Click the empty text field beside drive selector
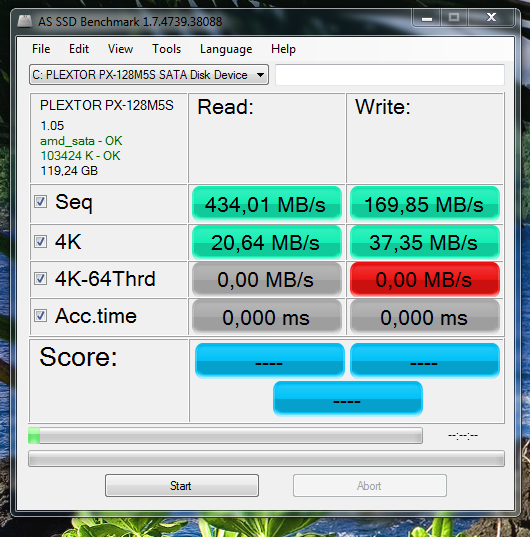The height and width of the screenshot is (537, 530). 390,74
